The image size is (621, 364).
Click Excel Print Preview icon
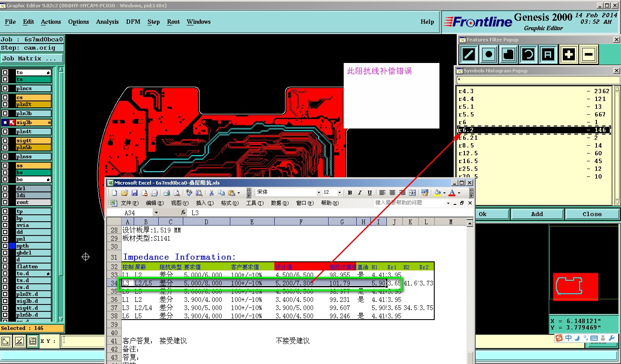pos(176,193)
